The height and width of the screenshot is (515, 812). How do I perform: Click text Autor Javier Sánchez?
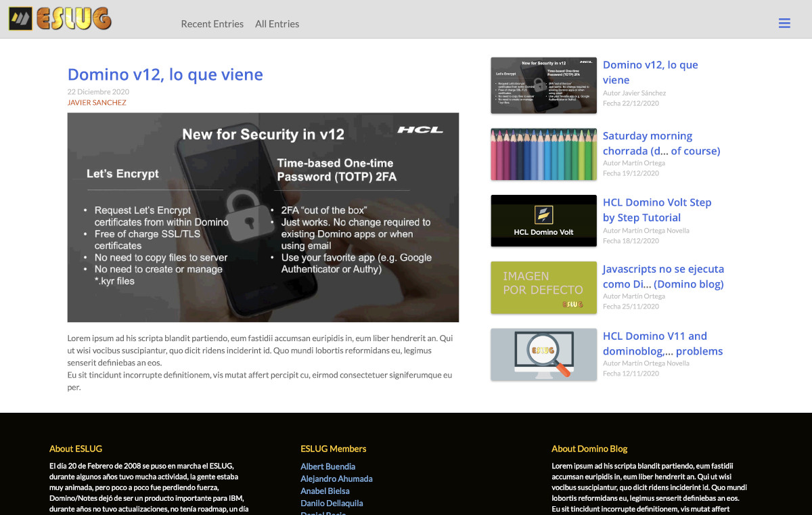634,93
